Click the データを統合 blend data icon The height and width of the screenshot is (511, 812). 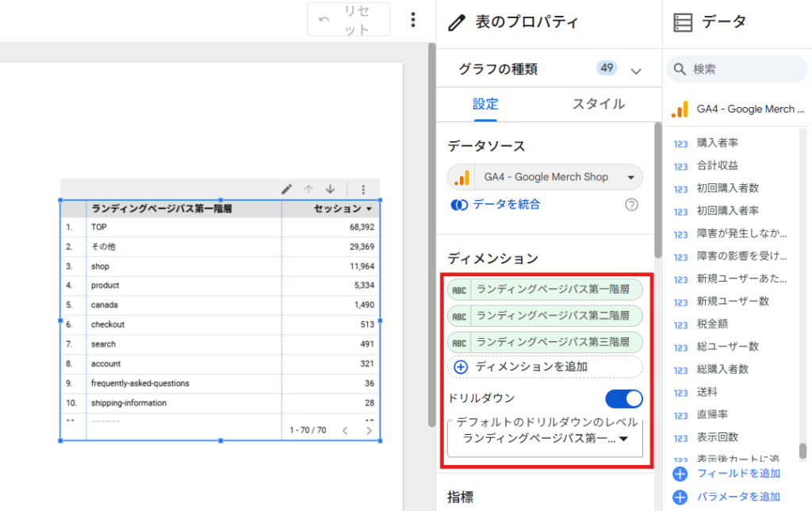click(x=460, y=204)
